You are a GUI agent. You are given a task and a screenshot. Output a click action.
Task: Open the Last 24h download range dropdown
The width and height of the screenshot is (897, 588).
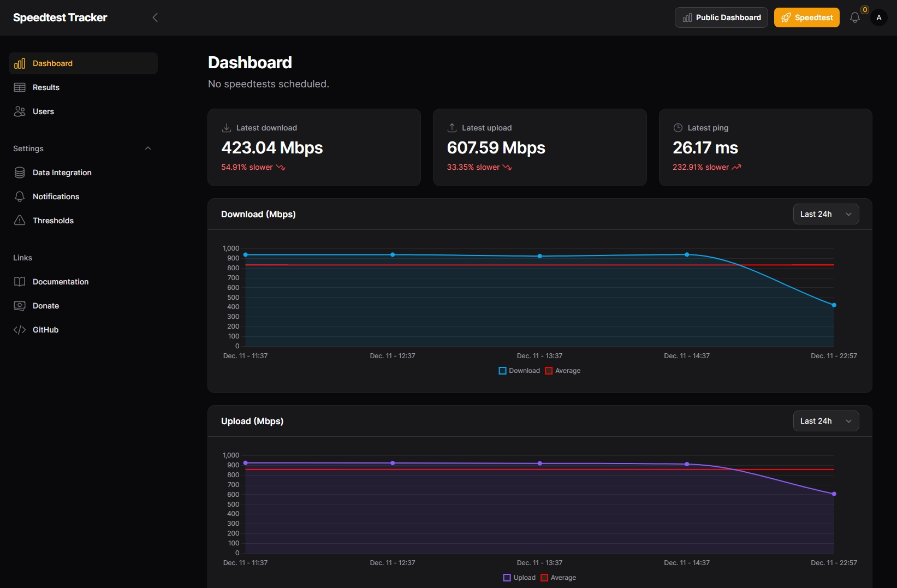(825, 214)
